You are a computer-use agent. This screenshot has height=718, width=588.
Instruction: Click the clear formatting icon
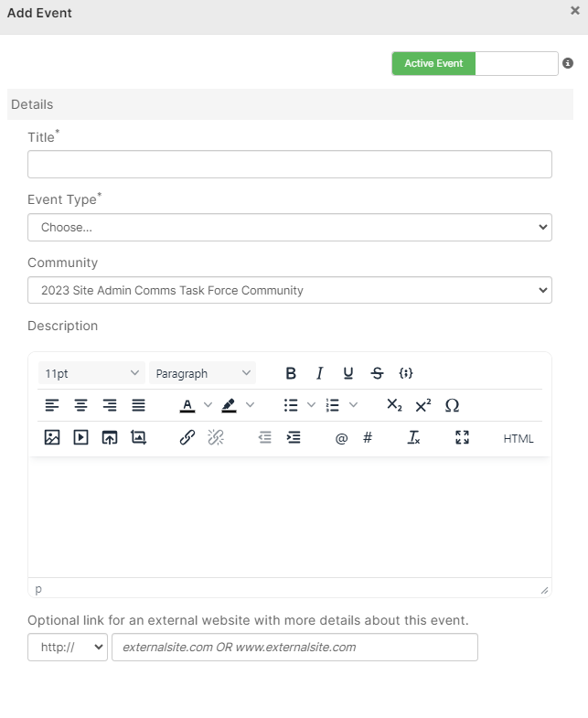413,438
